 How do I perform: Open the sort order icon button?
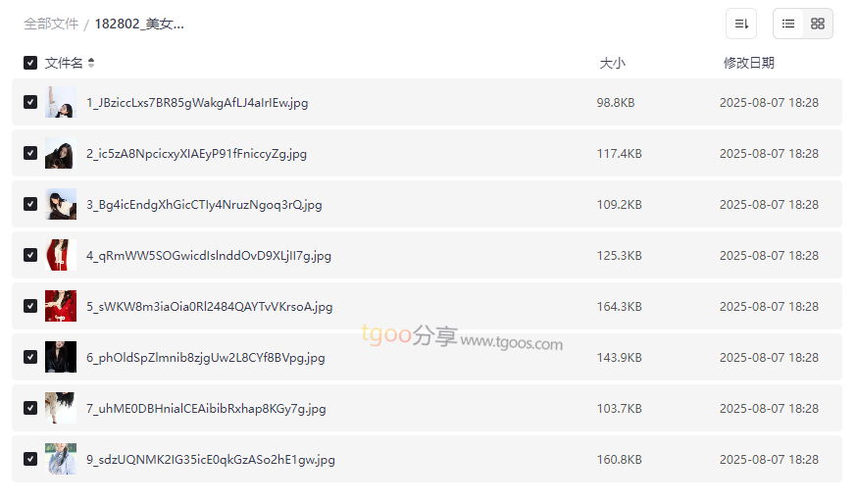click(x=740, y=24)
